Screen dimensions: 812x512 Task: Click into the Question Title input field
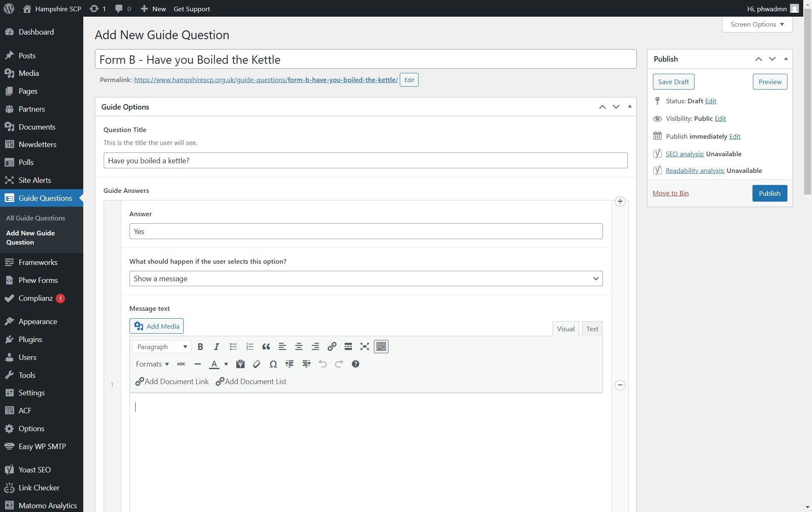tap(365, 160)
